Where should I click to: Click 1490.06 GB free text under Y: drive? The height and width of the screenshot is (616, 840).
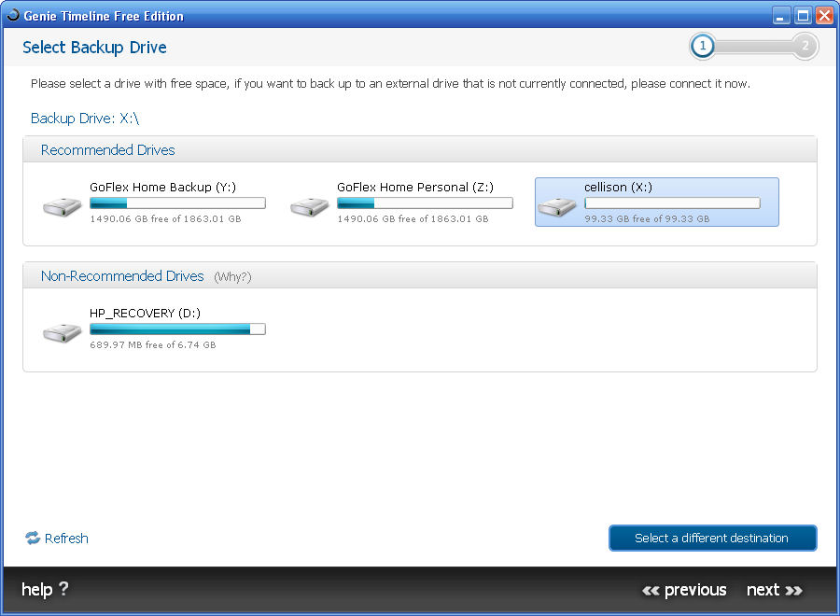tap(165, 218)
